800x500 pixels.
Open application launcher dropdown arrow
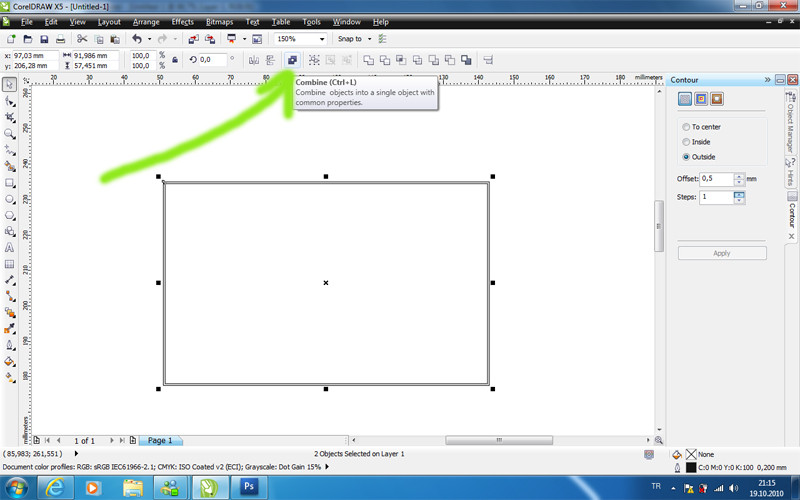[x=244, y=39]
